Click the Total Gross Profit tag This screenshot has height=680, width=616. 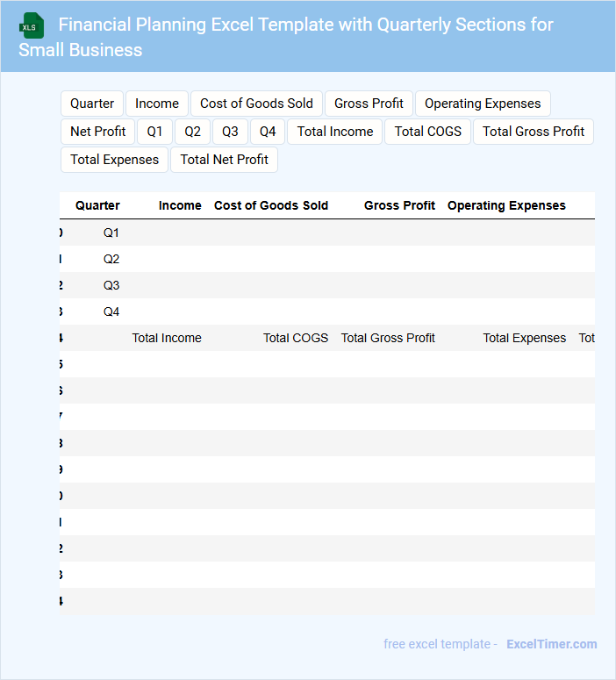click(534, 132)
